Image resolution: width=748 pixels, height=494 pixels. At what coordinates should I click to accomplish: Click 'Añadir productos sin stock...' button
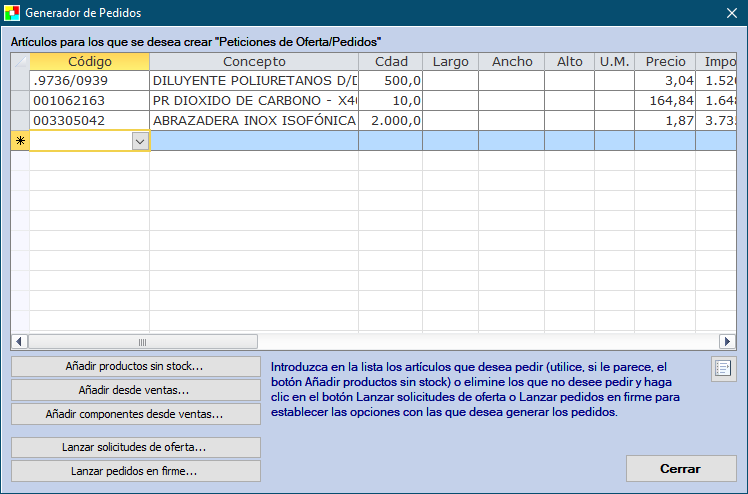[135, 366]
